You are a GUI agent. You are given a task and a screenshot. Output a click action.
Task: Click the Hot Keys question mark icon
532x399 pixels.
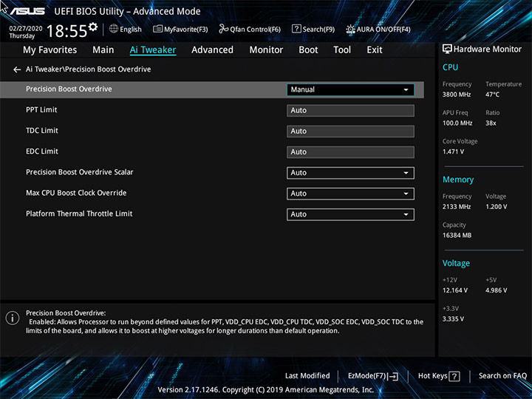pyautogui.click(x=454, y=376)
